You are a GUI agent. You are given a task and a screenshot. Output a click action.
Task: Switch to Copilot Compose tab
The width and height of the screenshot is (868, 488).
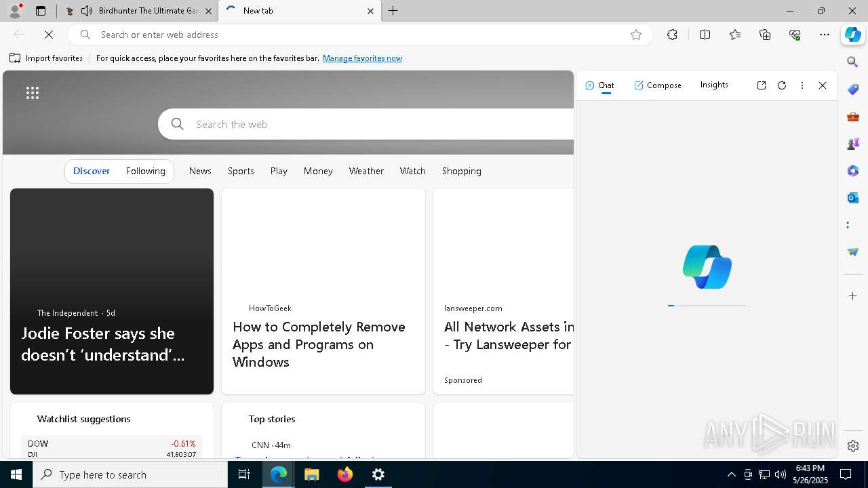point(658,85)
